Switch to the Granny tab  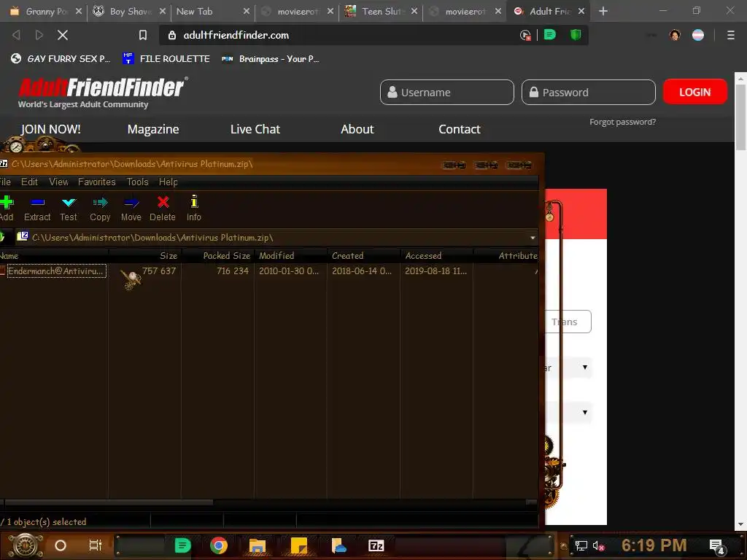tap(45, 11)
